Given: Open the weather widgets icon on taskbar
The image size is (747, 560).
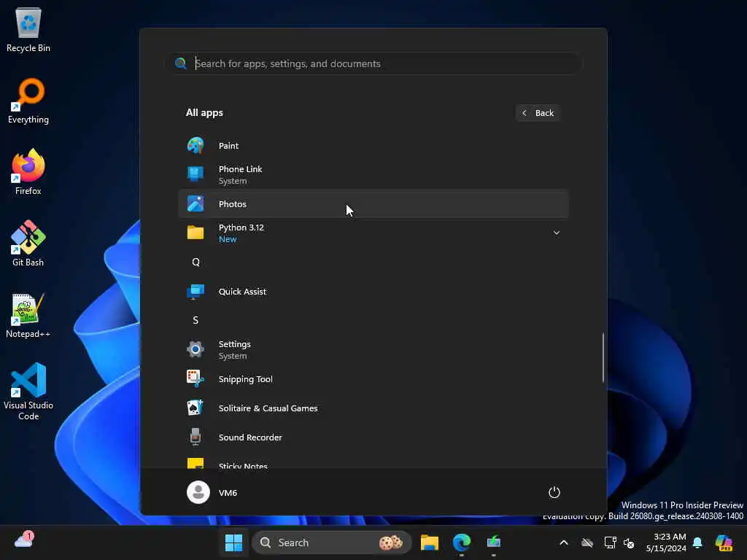Looking at the screenshot, I should click(23, 540).
